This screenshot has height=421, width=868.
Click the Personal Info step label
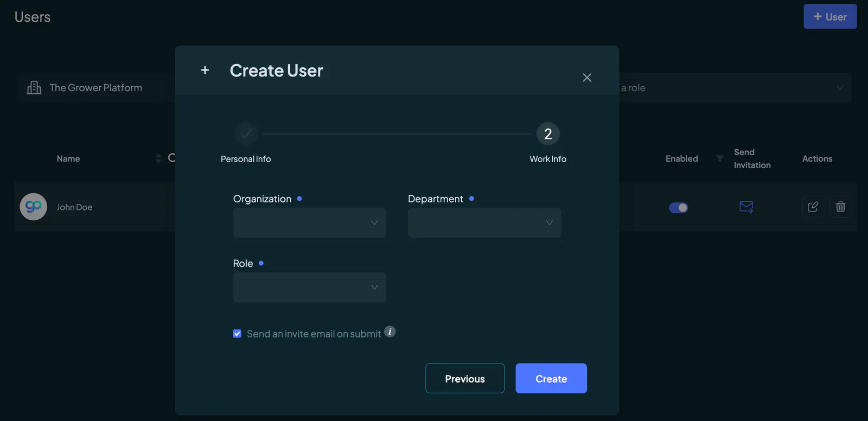click(246, 159)
